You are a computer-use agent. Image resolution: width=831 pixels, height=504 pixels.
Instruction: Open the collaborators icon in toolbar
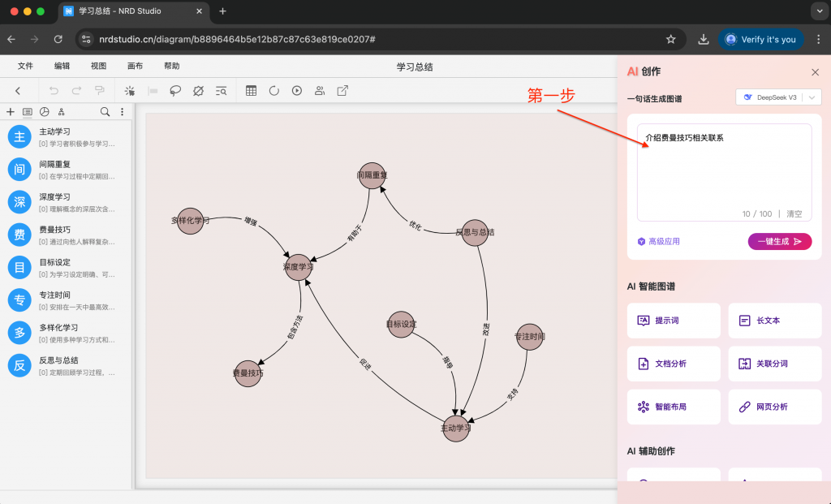point(320,91)
